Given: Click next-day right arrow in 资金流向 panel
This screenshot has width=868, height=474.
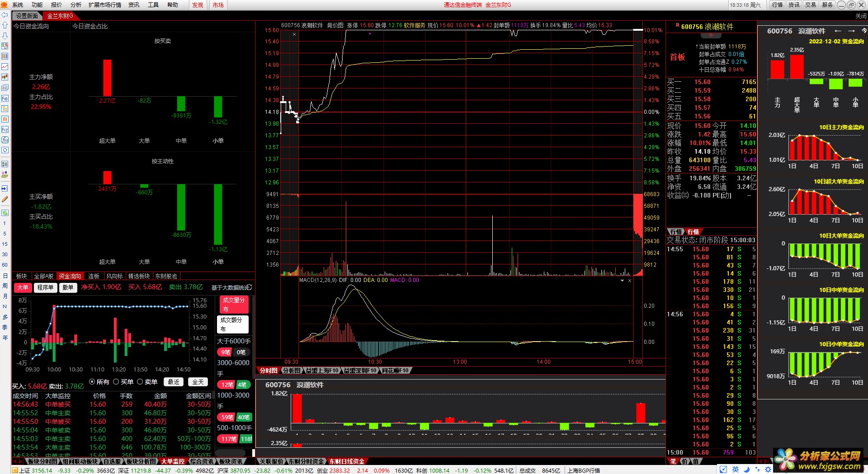Looking at the screenshot, I should click(x=851, y=31).
